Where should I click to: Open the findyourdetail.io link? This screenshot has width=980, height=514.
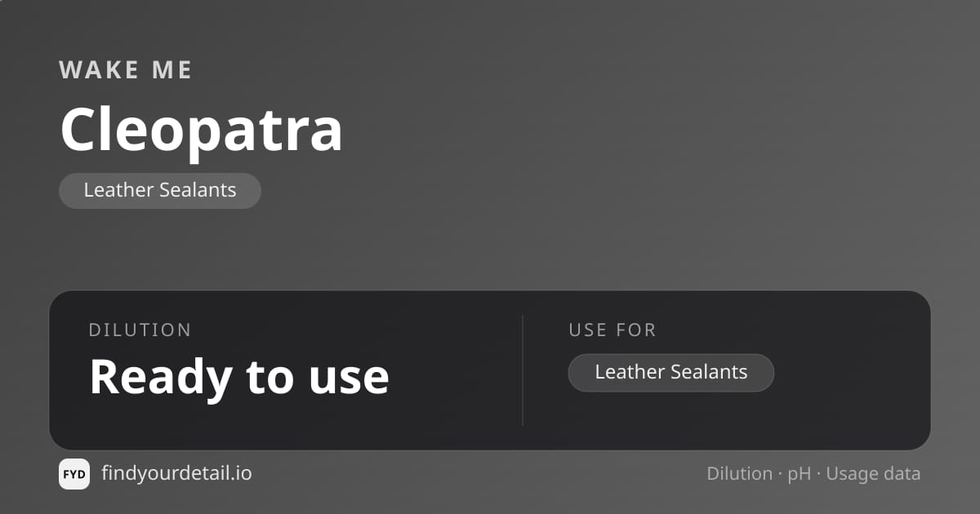pyautogui.click(x=176, y=473)
